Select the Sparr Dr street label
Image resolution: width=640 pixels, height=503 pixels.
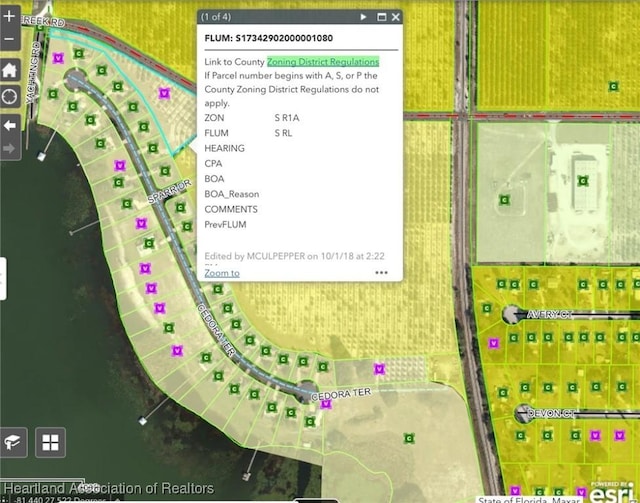pyautogui.click(x=169, y=191)
